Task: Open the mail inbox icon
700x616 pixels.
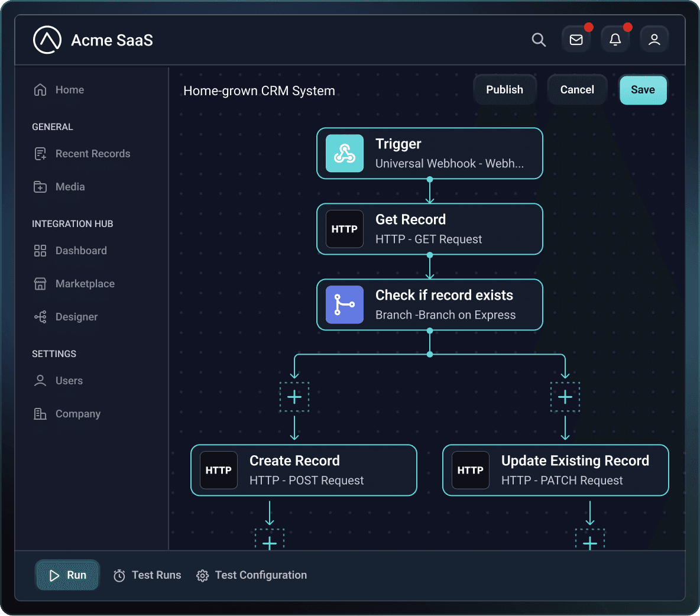Action: click(576, 40)
